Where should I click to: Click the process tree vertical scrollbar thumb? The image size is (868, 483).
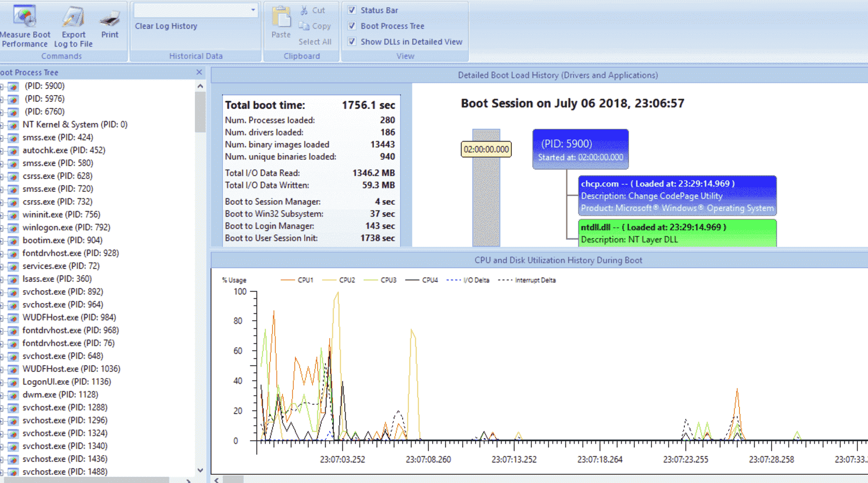(x=200, y=112)
